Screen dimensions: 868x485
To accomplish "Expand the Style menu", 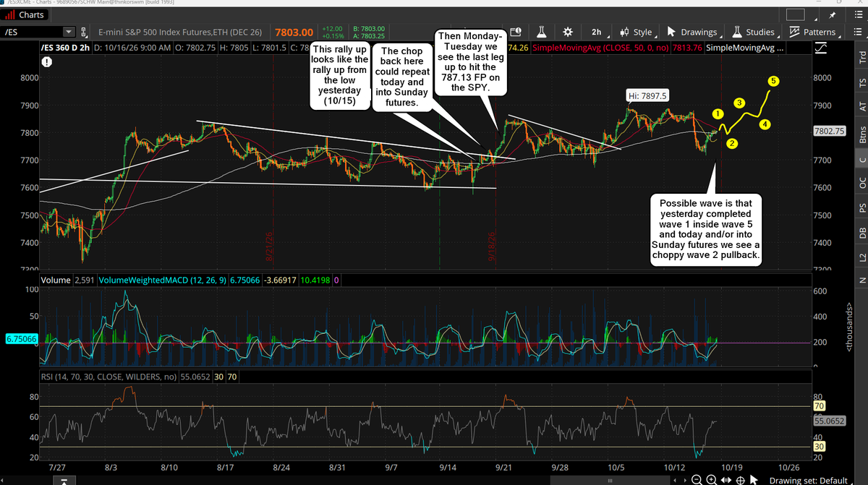I will (x=637, y=32).
